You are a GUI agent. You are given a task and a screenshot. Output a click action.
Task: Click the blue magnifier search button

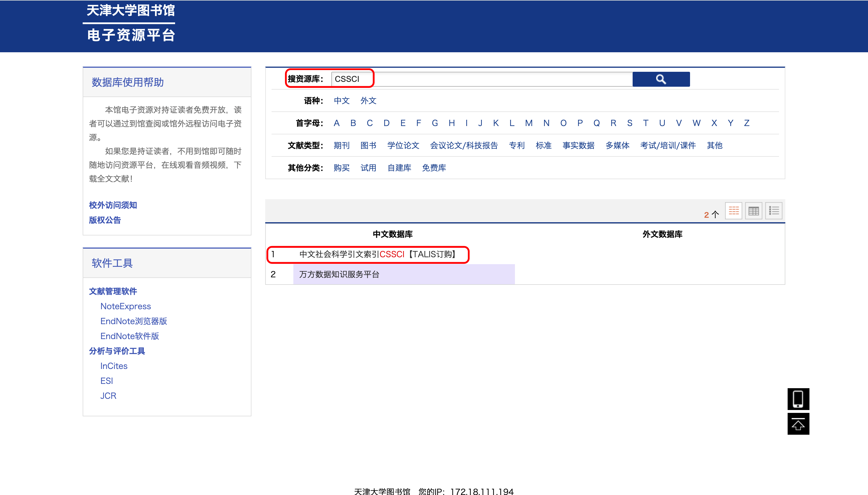pos(661,79)
